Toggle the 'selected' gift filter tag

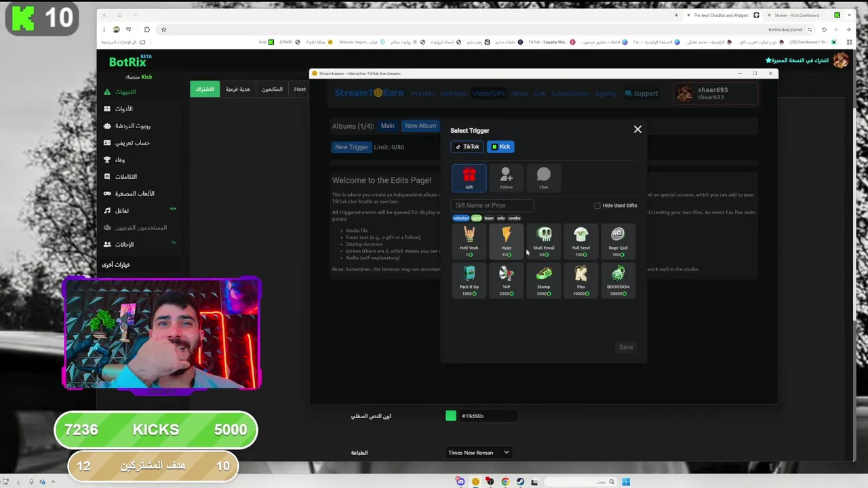[460, 218]
